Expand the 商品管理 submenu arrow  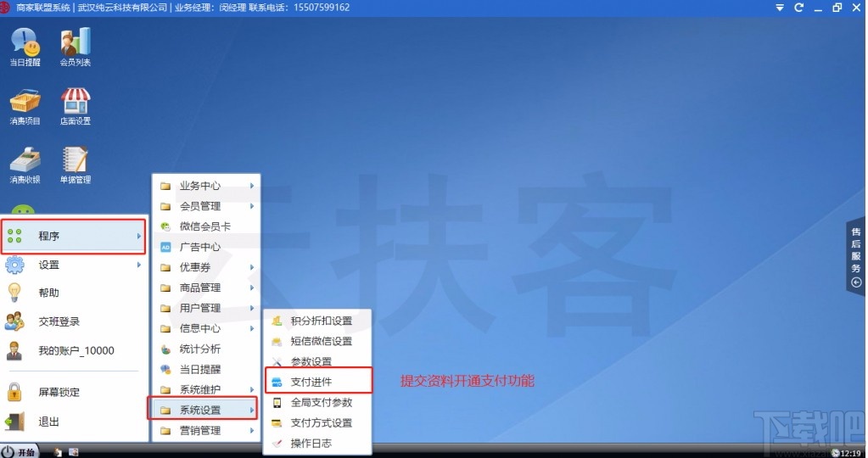coord(252,288)
